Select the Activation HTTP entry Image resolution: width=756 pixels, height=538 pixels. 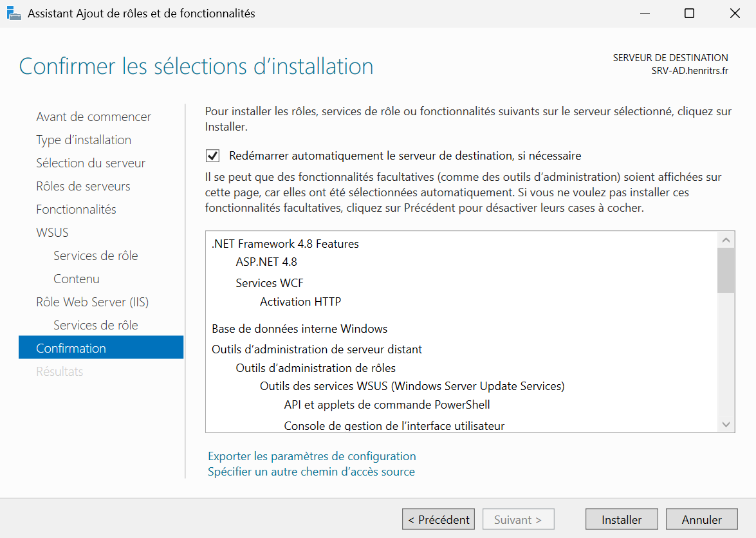[x=300, y=302]
